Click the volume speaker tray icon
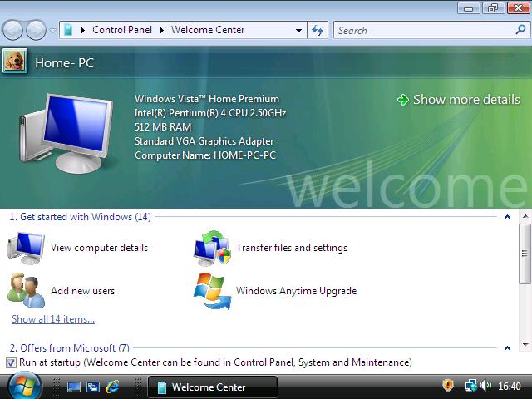This screenshot has width=532, height=399. 486,386
